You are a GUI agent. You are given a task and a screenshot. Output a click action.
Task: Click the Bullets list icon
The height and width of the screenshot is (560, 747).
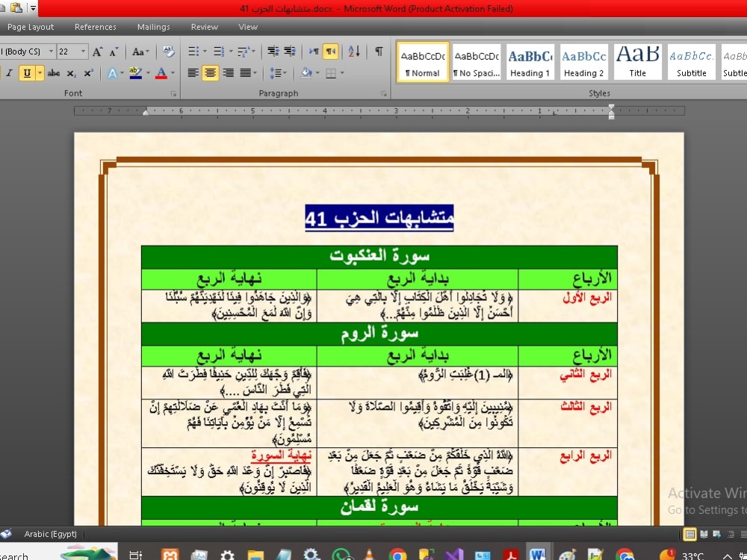tap(193, 52)
